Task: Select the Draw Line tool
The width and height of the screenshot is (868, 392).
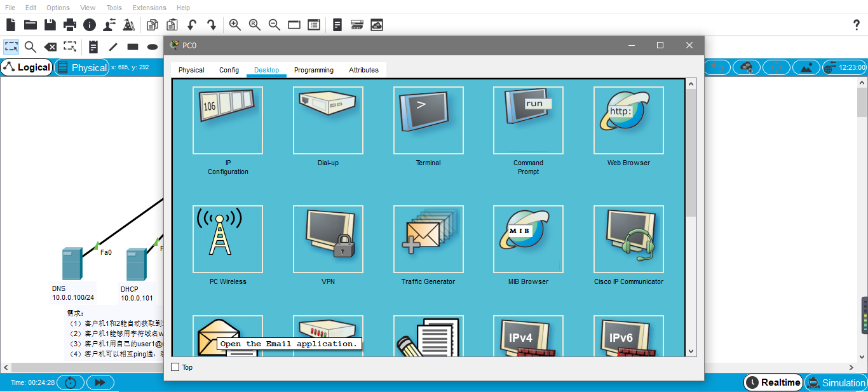Action: pyautogui.click(x=113, y=46)
